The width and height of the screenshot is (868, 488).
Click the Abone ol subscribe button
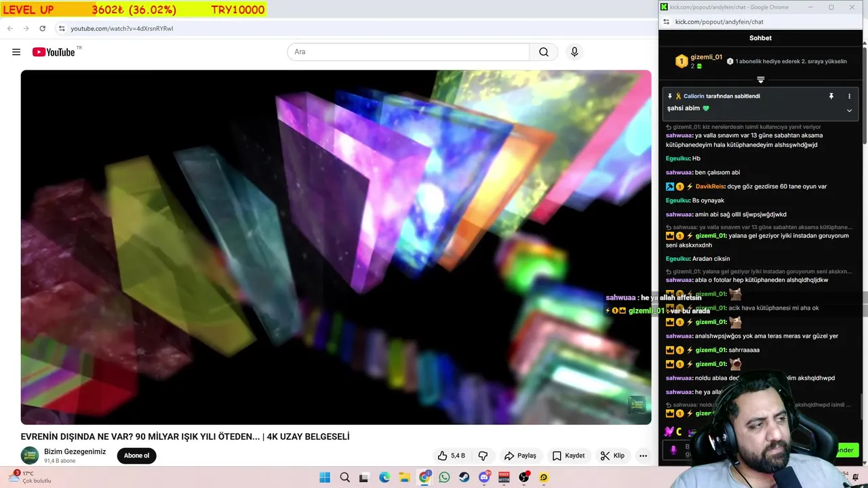pyautogui.click(x=136, y=455)
